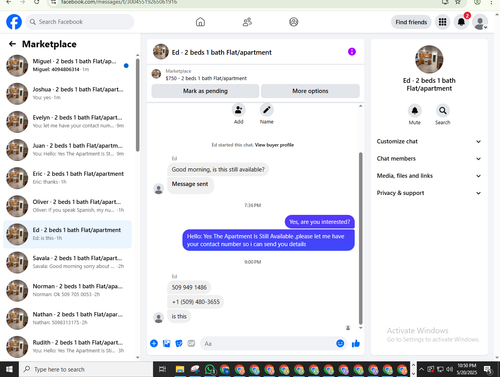This screenshot has height=377, width=500.
Task: Click the message input field Aa
Action: point(268,343)
